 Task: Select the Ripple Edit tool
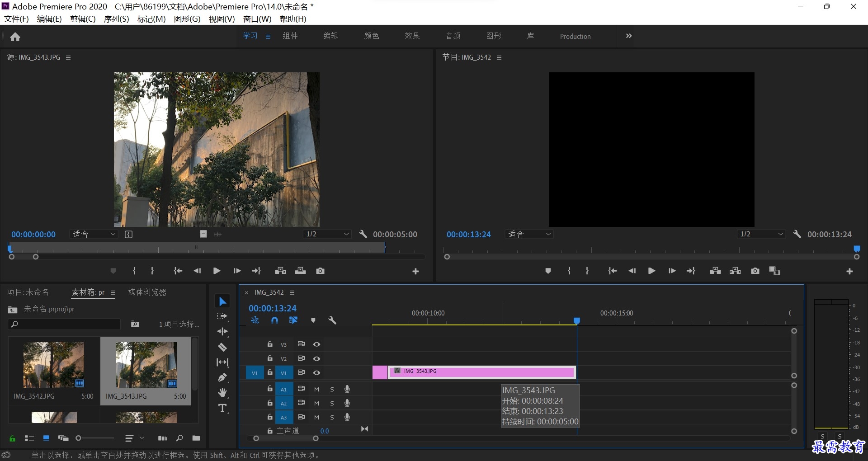[222, 331]
